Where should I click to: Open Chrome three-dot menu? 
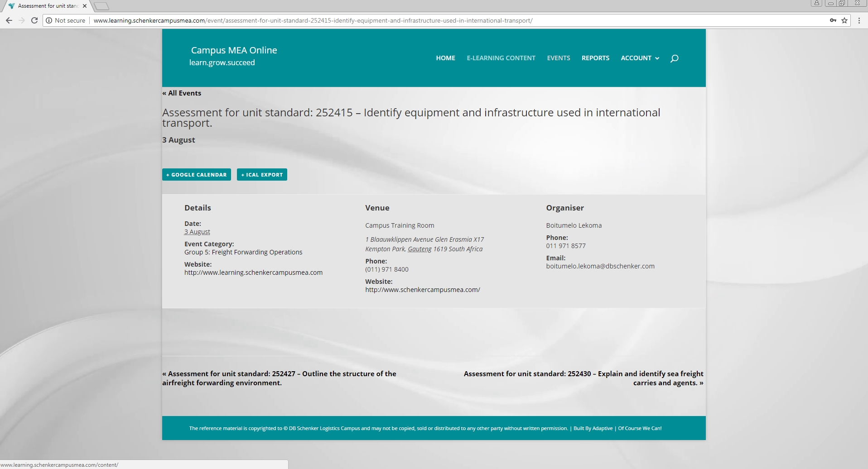(859, 20)
